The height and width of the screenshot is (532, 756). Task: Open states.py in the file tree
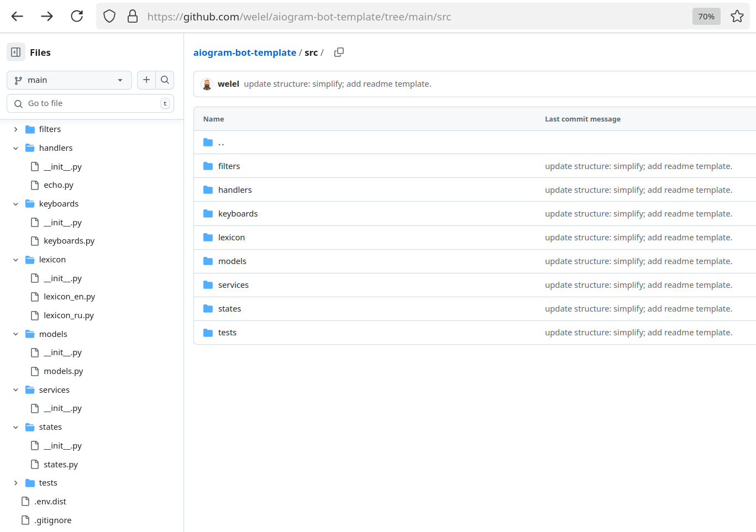coord(61,465)
